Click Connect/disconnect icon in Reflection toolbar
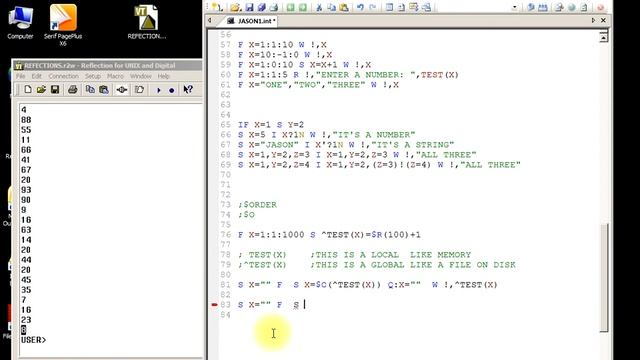 (122, 89)
